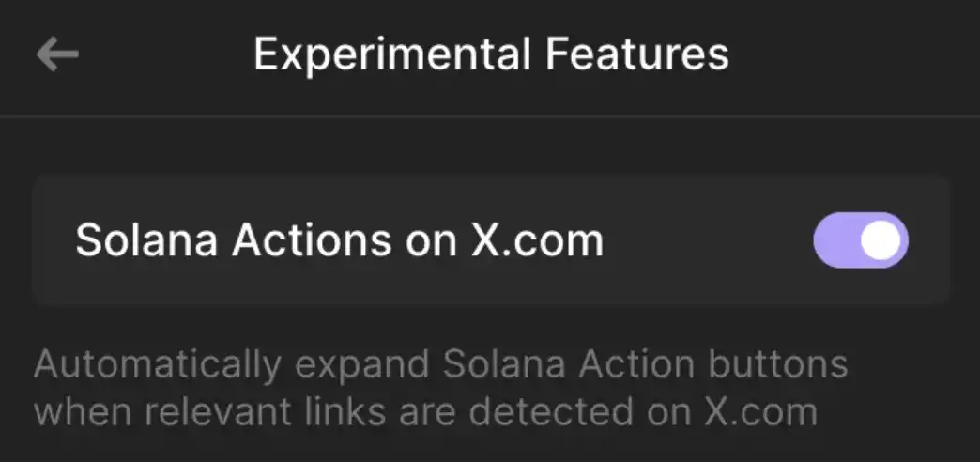Return to the previous settings screen
Viewport: 980px width, 462px height.
point(57,54)
